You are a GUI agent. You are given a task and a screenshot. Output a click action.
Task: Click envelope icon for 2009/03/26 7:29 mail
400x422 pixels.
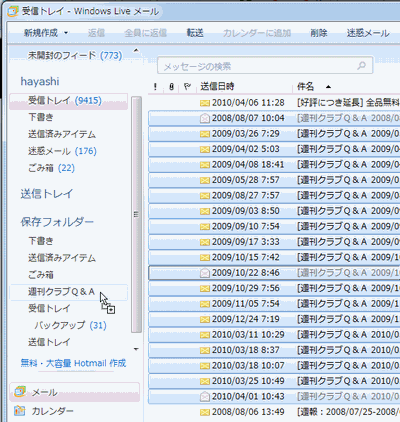point(205,134)
